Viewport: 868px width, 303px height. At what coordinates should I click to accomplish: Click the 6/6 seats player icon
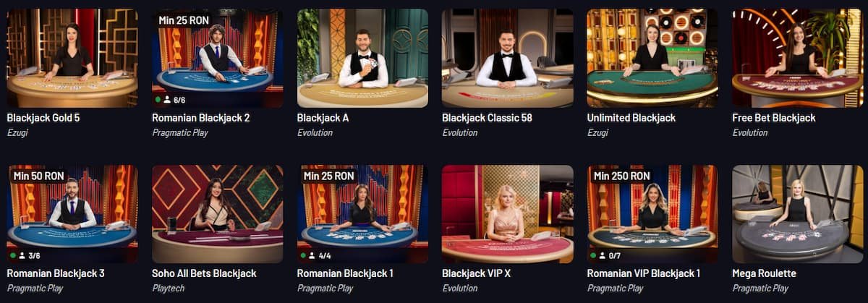[x=167, y=99]
